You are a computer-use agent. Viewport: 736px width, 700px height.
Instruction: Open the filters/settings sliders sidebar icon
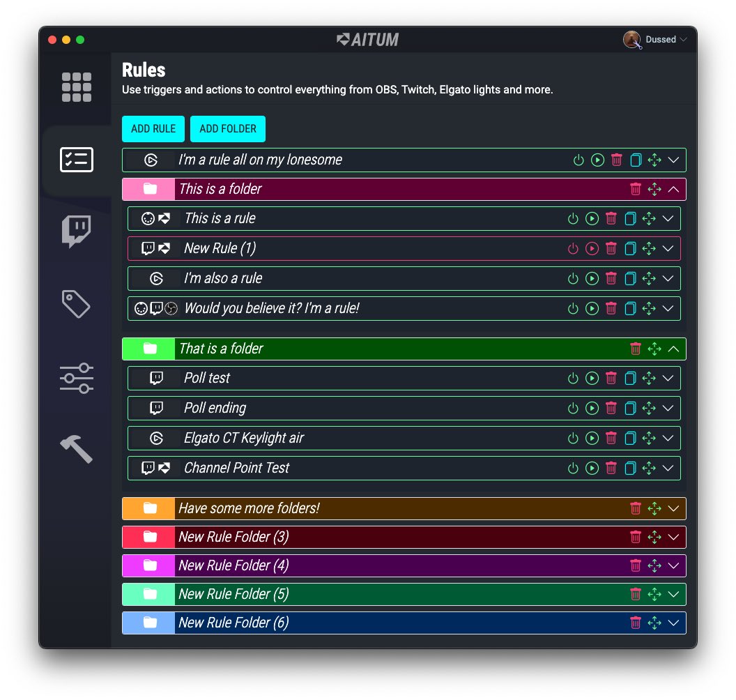pyautogui.click(x=76, y=377)
